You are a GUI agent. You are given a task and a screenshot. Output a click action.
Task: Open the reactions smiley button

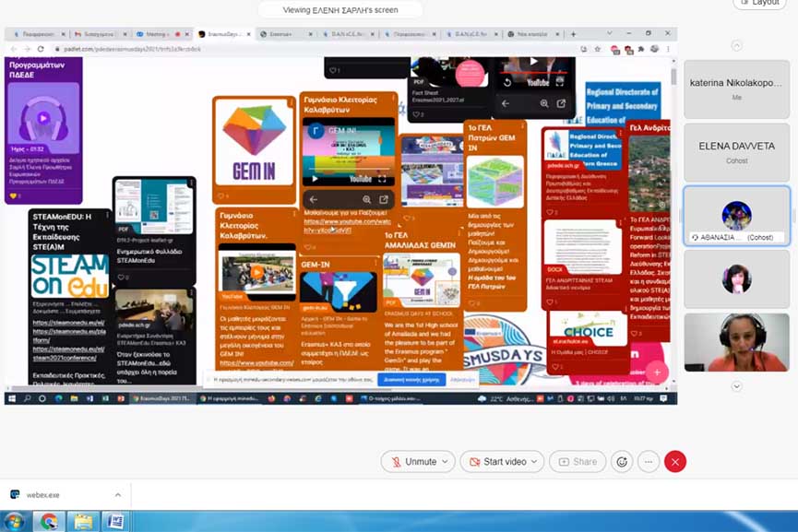tap(622, 462)
